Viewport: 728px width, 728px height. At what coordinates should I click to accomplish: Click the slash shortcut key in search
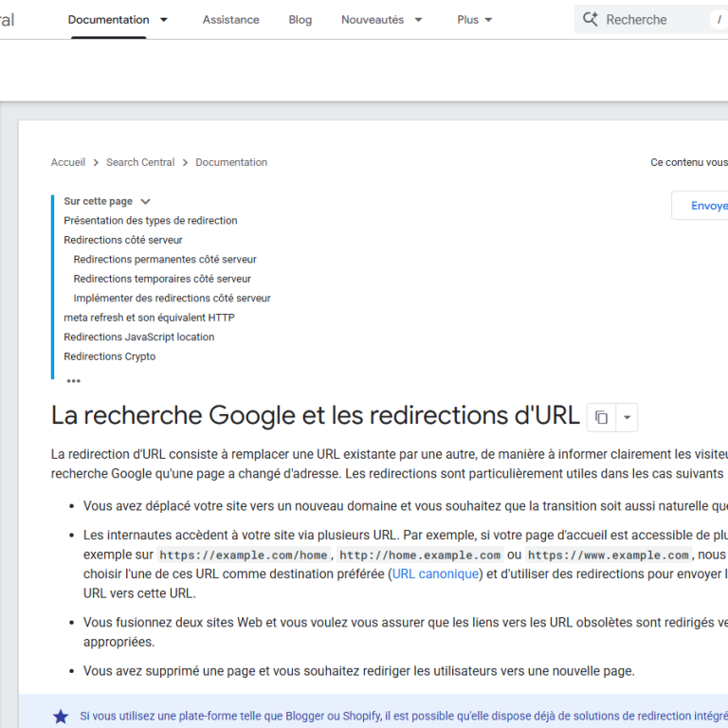pyautogui.click(x=719, y=20)
